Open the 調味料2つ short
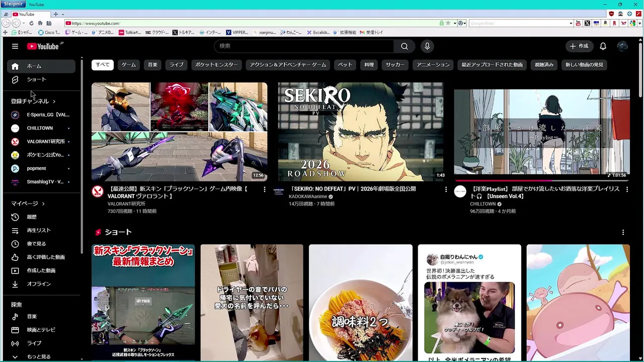 tap(361, 303)
